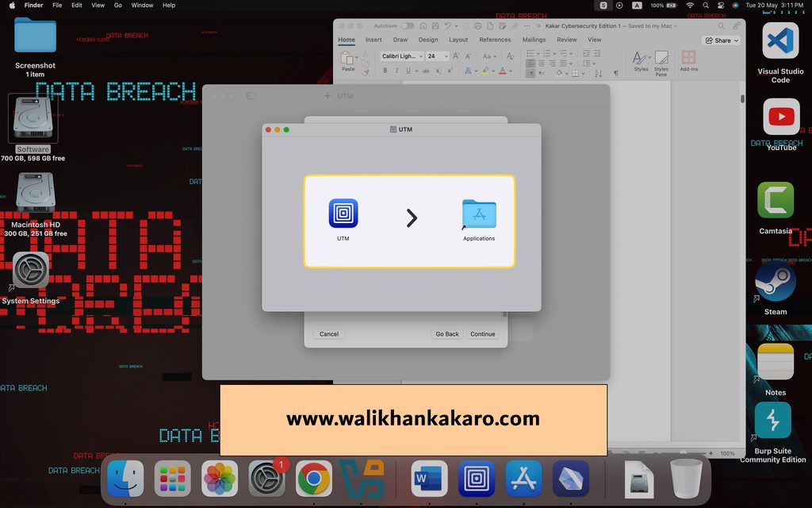
Task: Open font color dropdown arrow in Word
Action: pyautogui.click(x=511, y=71)
